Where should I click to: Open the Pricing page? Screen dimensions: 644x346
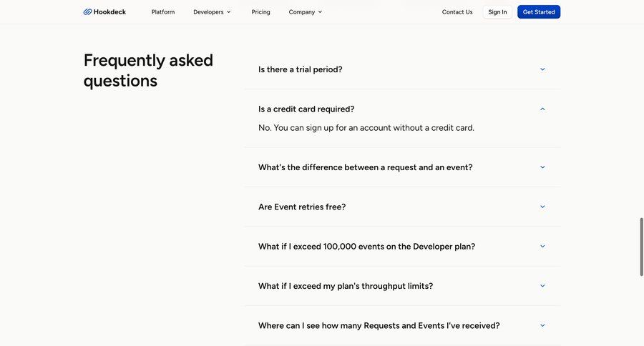(260, 12)
